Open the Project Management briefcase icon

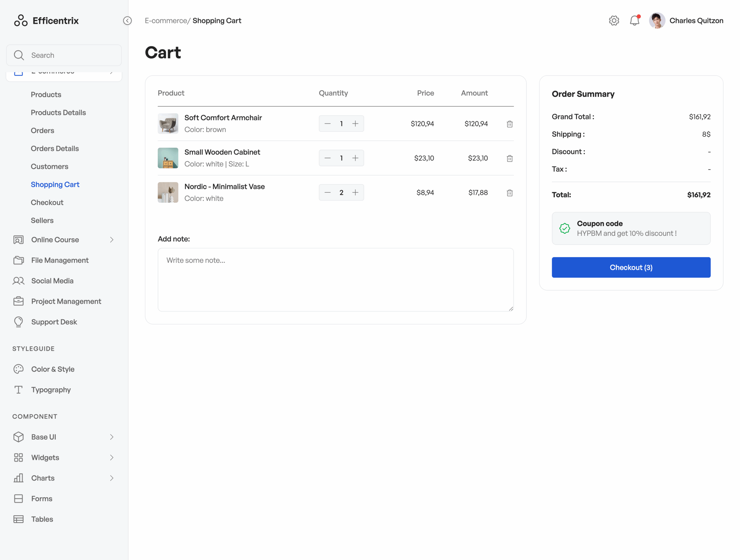tap(18, 301)
